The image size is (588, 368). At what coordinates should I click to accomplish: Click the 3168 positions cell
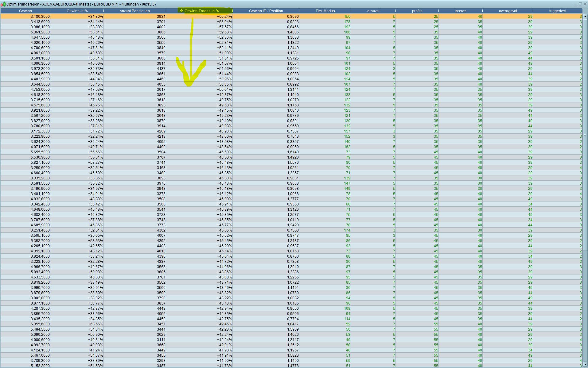coord(135,168)
